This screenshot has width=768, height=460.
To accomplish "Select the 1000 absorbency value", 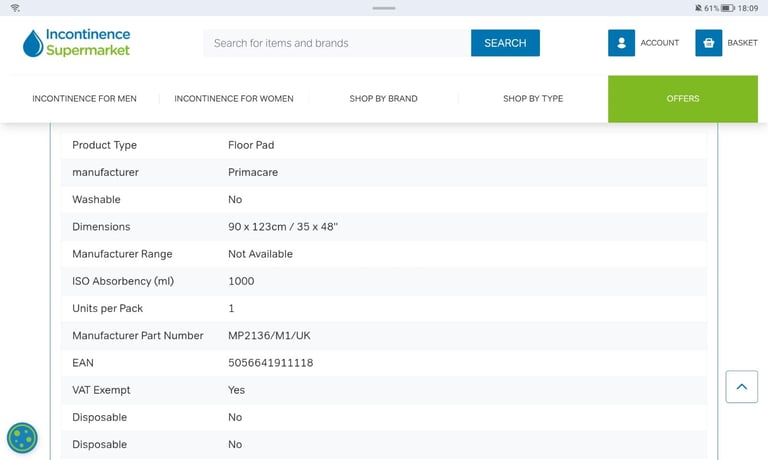I will click(x=241, y=281).
